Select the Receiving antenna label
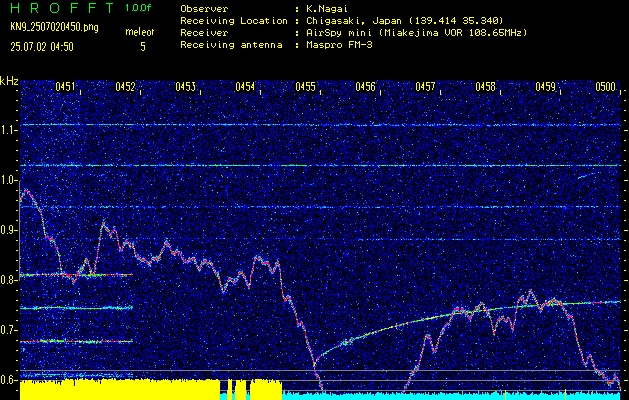 [231, 45]
